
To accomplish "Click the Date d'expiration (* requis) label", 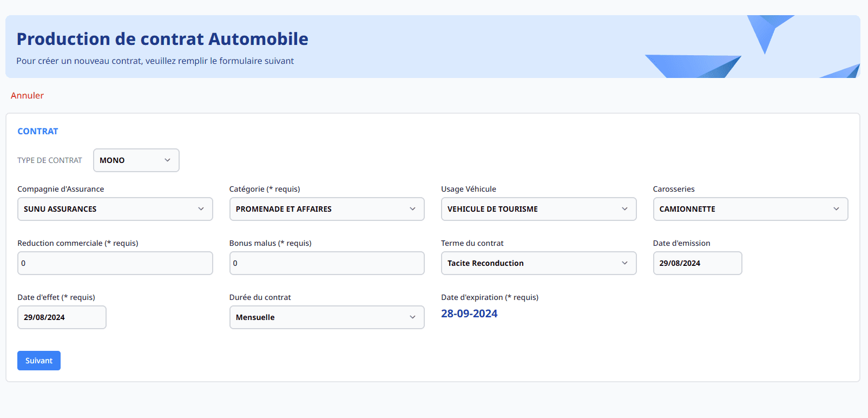I will [489, 297].
